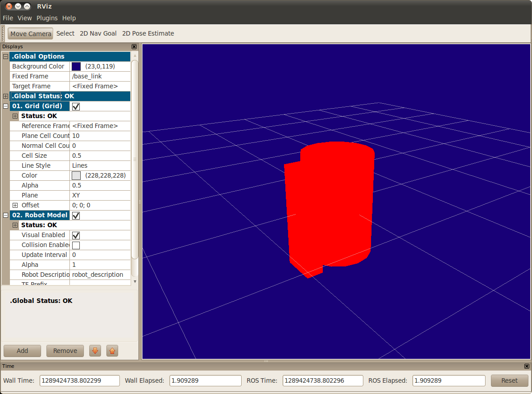Edit the Normal Cell Count value 0

[x=100, y=146]
